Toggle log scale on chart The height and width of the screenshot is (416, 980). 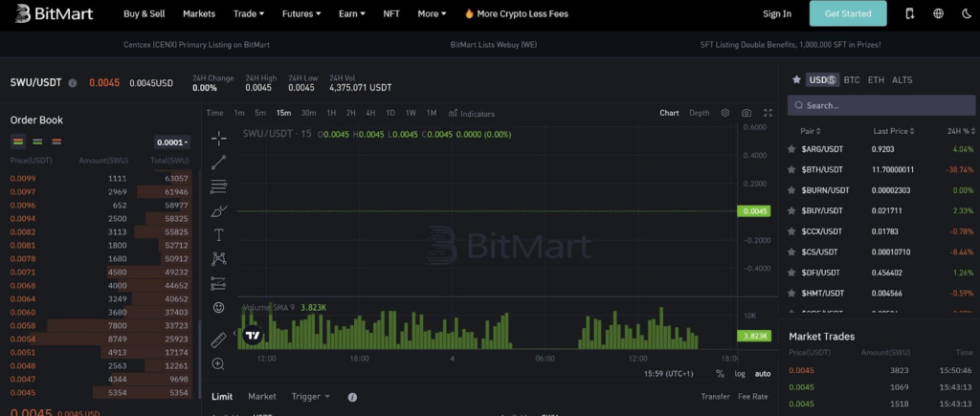click(740, 374)
